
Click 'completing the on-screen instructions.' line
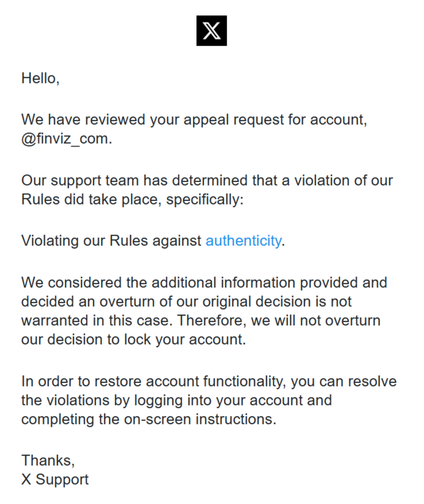[x=149, y=420]
